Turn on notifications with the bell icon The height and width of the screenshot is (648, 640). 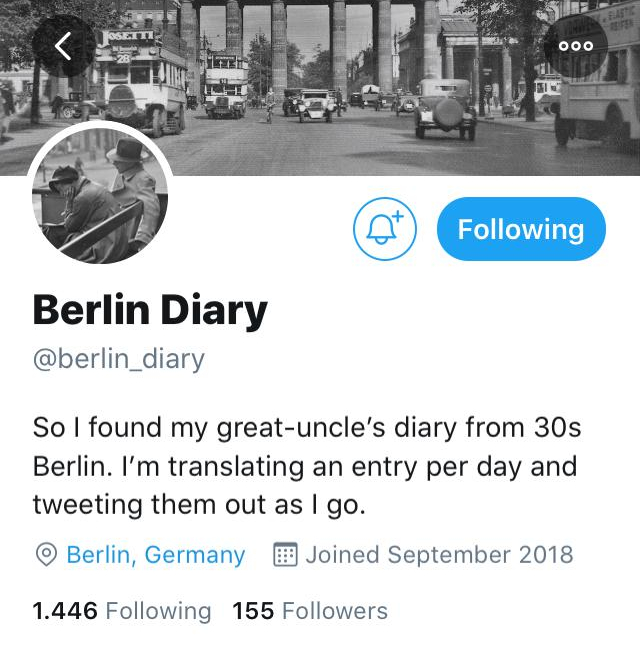click(x=385, y=229)
